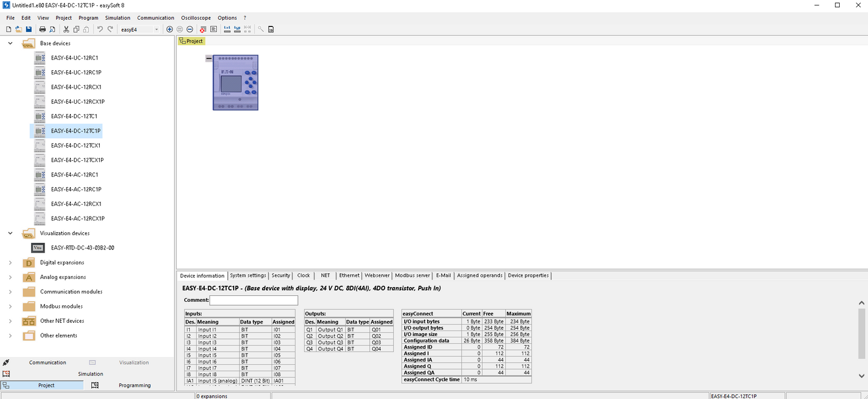Expand the Analog expansions node
Image resolution: width=868 pixels, height=399 pixels.
10,277
